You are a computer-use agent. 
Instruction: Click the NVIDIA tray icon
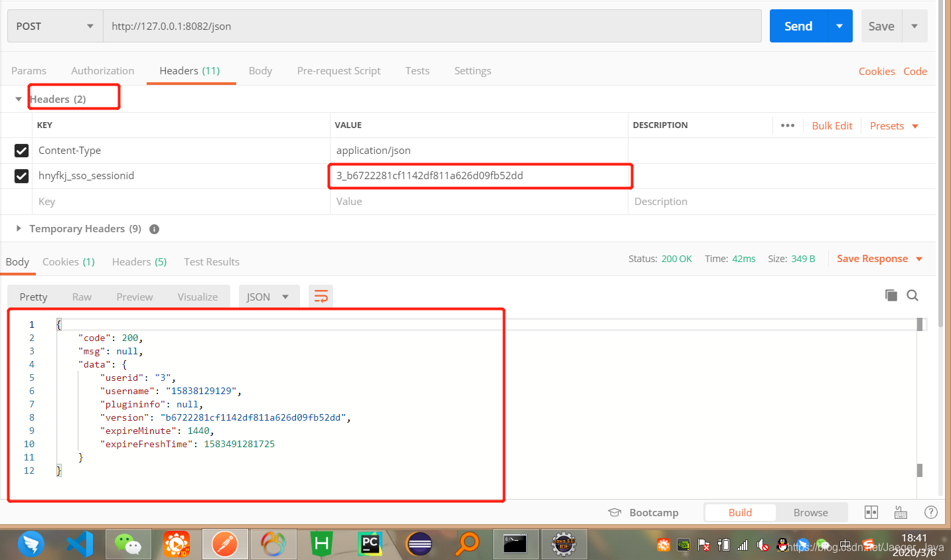pos(683,545)
